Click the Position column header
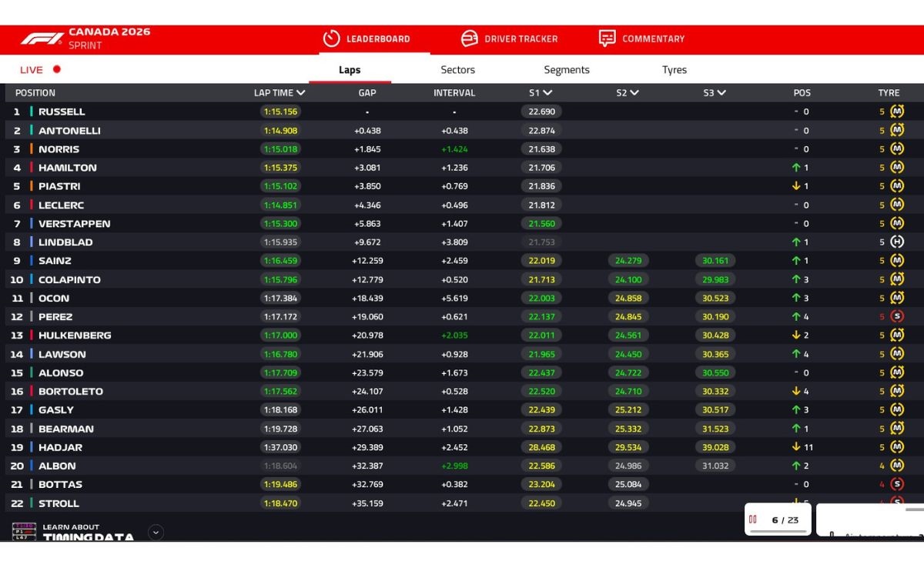This screenshot has width=924, height=561. 35,92
